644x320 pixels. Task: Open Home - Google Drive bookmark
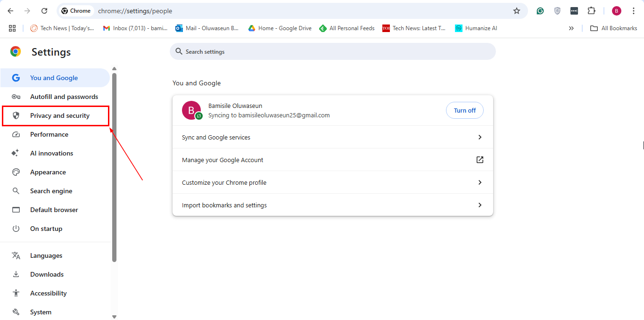click(x=280, y=28)
